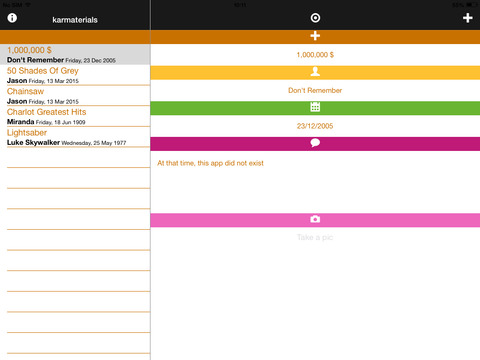Add new entry with top-right plus icon
This screenshot has width=480, height=360.
(468, 18)
